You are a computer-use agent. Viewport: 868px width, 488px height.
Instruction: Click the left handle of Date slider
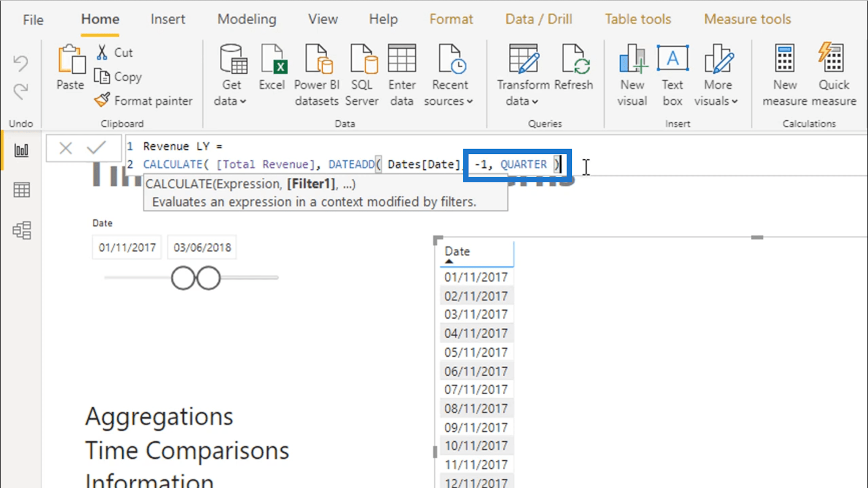(x=183, y=278)
